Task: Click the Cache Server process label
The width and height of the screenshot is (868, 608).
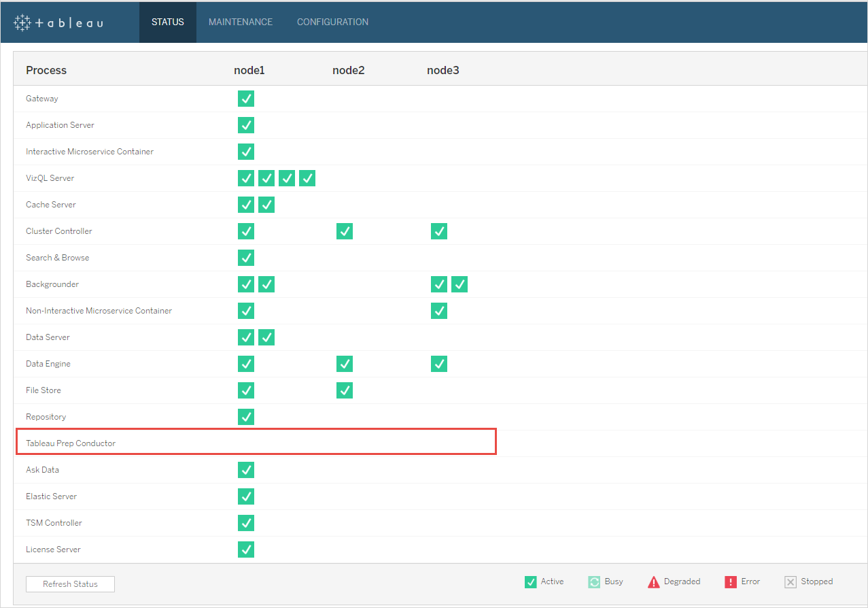Action: (52, 205)
